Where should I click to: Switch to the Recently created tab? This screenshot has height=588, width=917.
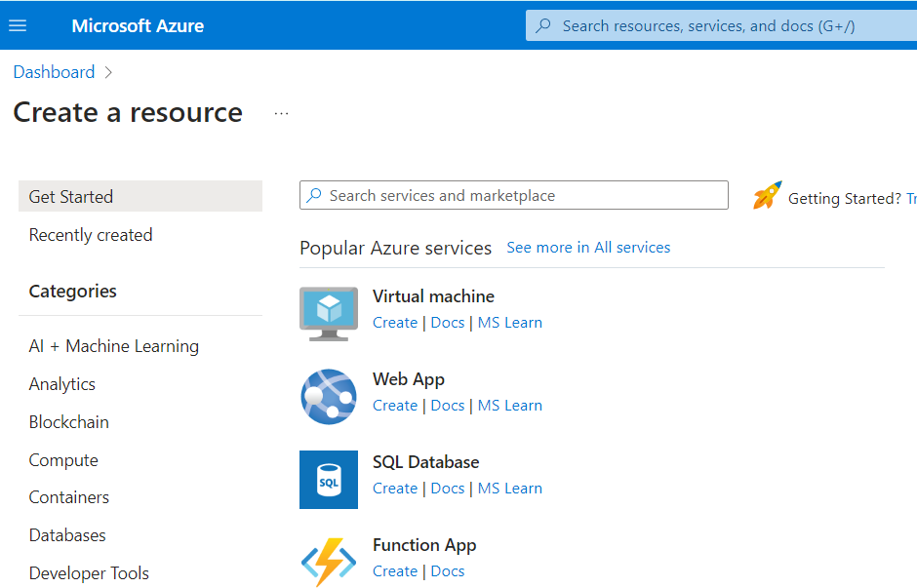point(90,234)
